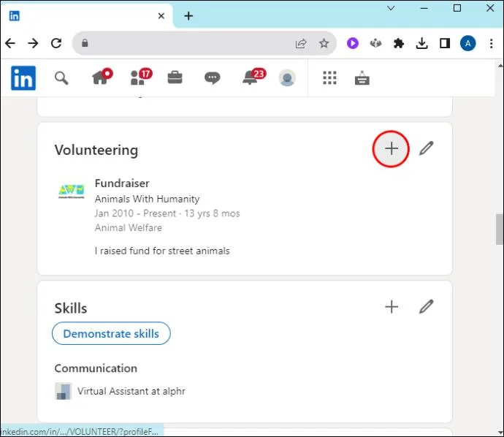Open the For Business apps grid
Image resolution: width=504 pixels, height=437 pixels.
coord(329,77)
